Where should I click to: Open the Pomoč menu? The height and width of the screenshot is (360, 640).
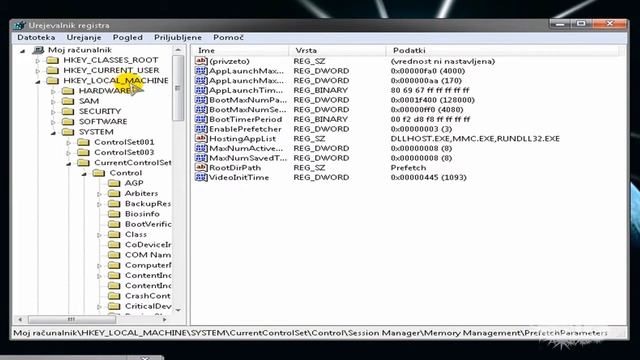(x=228, y=38)
